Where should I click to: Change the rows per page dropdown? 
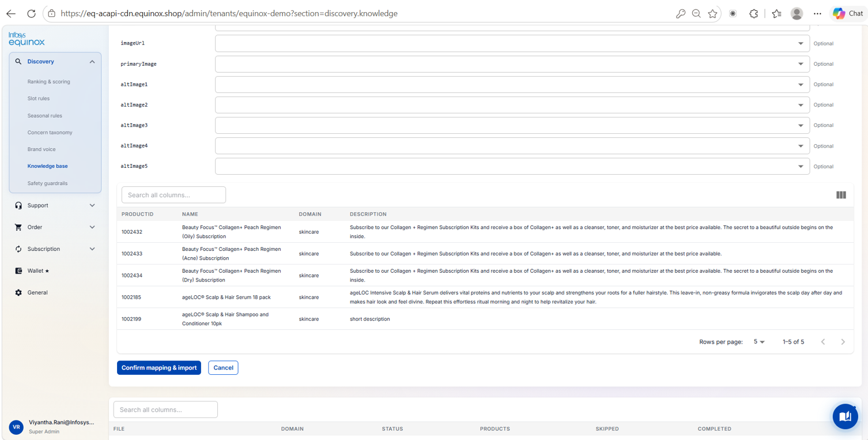point(759,342)
